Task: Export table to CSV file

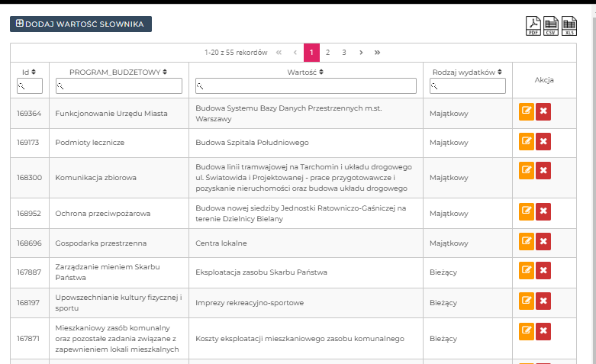Action: (551, 26)
